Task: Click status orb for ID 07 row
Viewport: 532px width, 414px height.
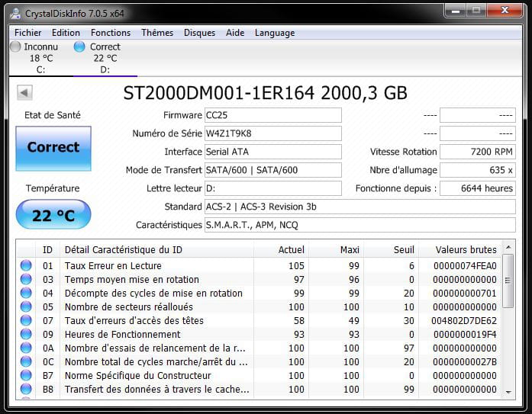Action: click(26, 320)
